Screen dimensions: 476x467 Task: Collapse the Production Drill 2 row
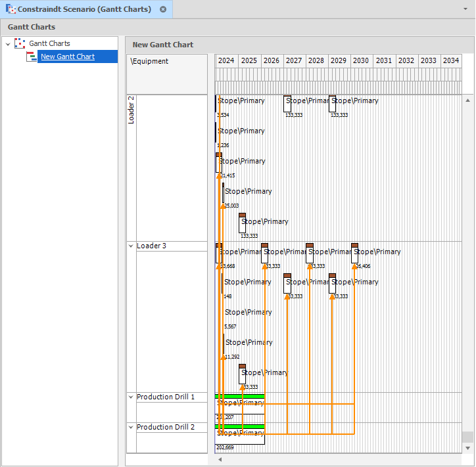click(130, 428)
